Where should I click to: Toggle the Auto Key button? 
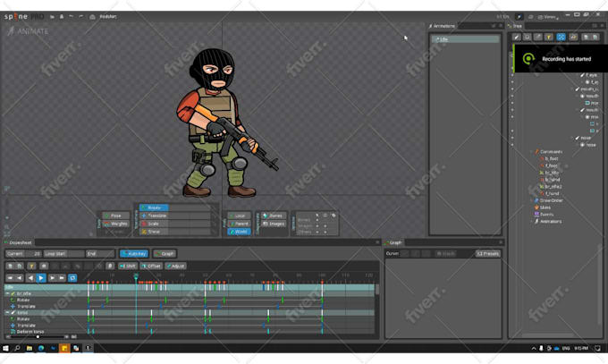point(134,253)
